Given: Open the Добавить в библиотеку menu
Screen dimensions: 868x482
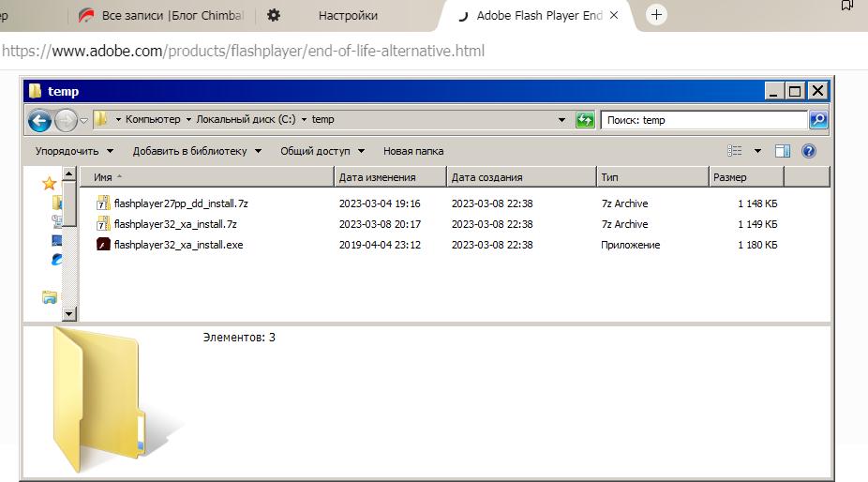Looking at the screenshot, I should tap(197, 151).
